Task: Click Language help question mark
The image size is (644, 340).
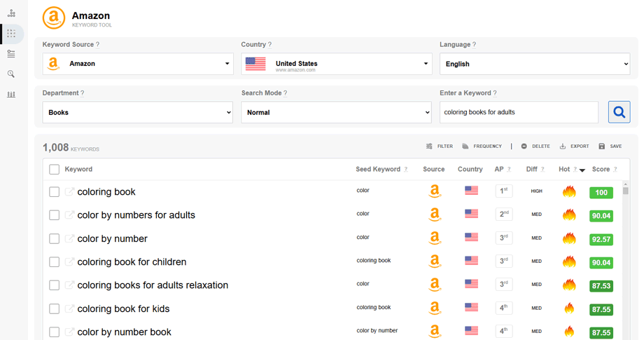Action: click(474, 44)
